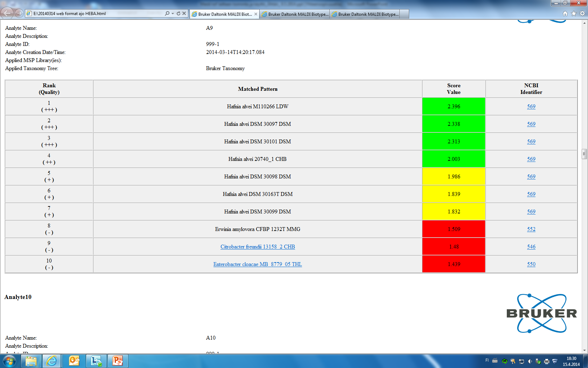Image resolution: width=588 pixels, height=368 pixels.
Task: Open NCBI identifier 569 for Hafnia alvei DSM 30098
Action: [531, 177]
